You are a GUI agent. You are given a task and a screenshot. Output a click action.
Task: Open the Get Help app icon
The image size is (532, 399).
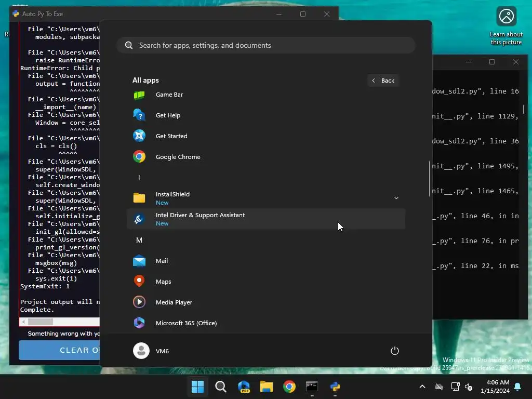coord(139,115)
